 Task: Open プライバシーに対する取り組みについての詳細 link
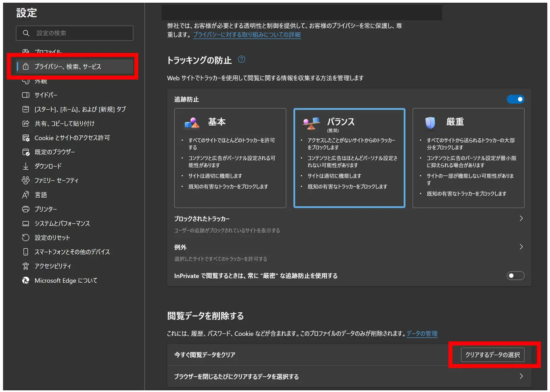click(247, 35)
